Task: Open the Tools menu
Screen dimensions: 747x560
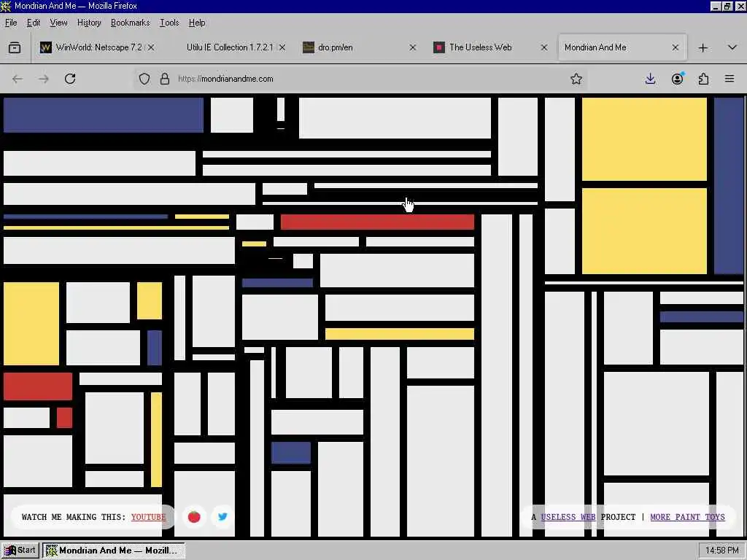Action: point(169,23)
